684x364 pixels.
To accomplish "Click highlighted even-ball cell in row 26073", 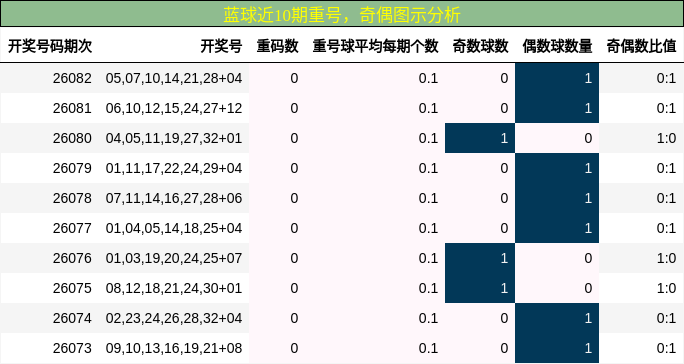I will [557, 348].
